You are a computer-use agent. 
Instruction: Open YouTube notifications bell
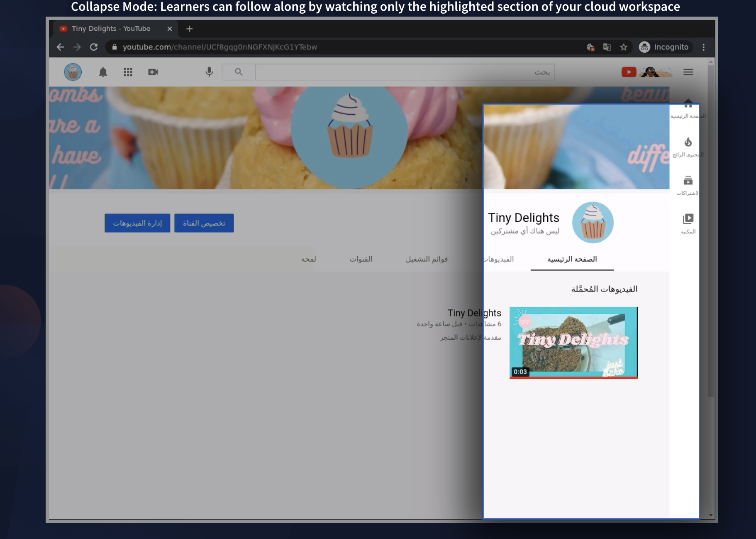[103, 72]
